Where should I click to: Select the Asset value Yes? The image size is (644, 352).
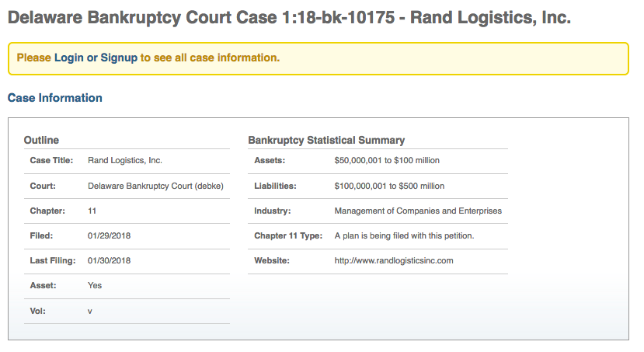click(x=95, y=285)
